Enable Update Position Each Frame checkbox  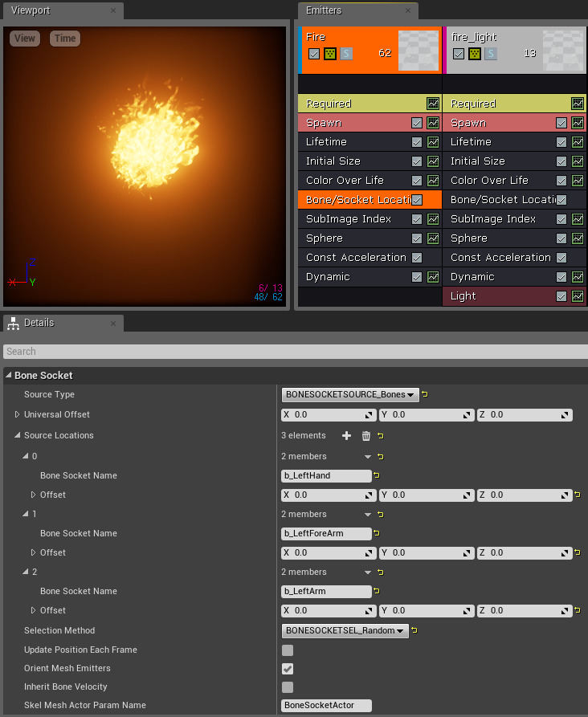[x=288, y=650]
